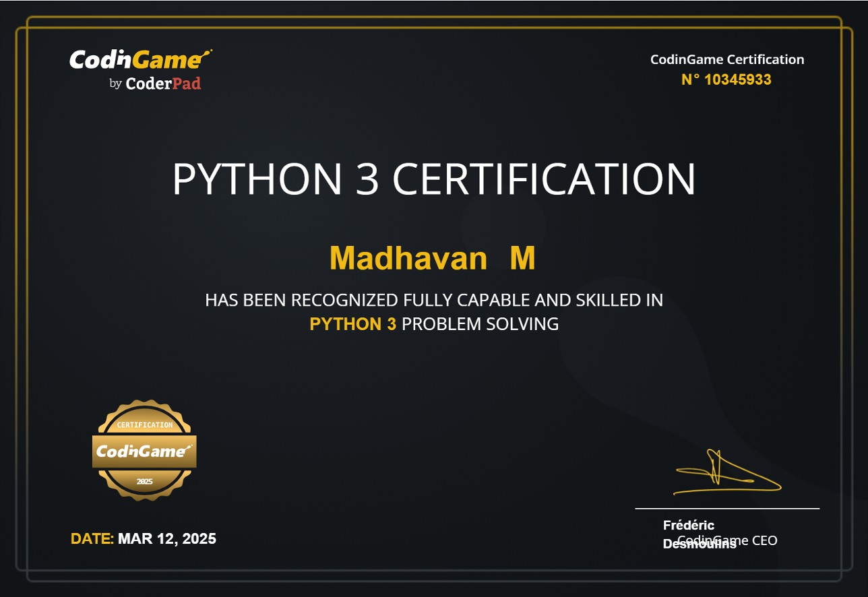The image size is (868, 597).
Task: Click the 'PYTHON 3 CERTIFICATION' title
Action: [x=434, y=179]
